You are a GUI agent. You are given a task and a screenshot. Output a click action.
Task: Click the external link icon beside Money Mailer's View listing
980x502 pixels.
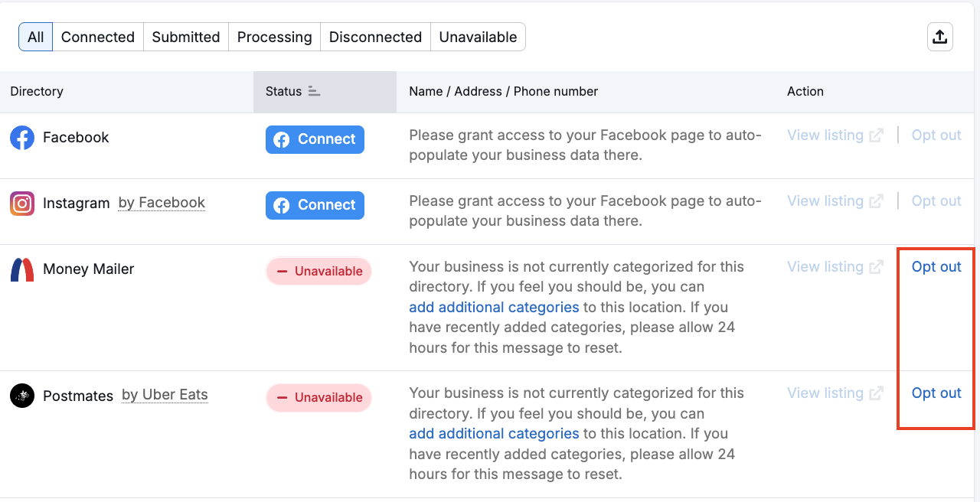pos(875,266)
